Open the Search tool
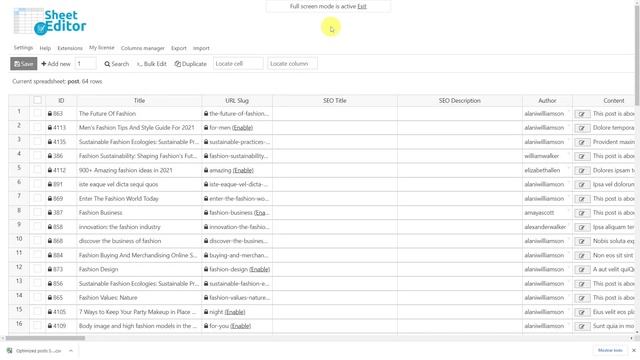The width and height of the screenshot is (640, 360). pyautogui.click(x=117, y=64)
